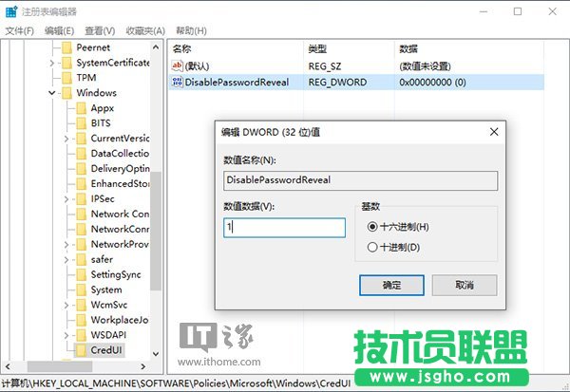
Task: Click the tree scroll left arrow
Action: tap(8, 366)
